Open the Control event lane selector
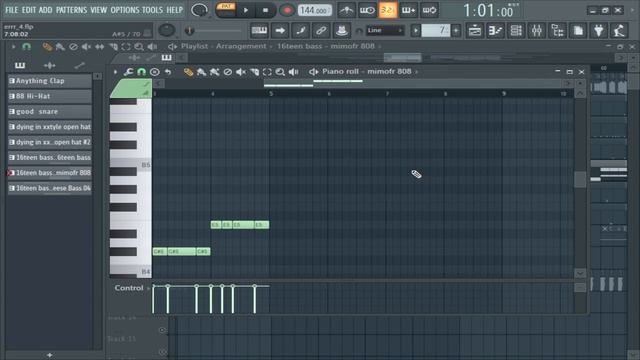 (131, 288)
